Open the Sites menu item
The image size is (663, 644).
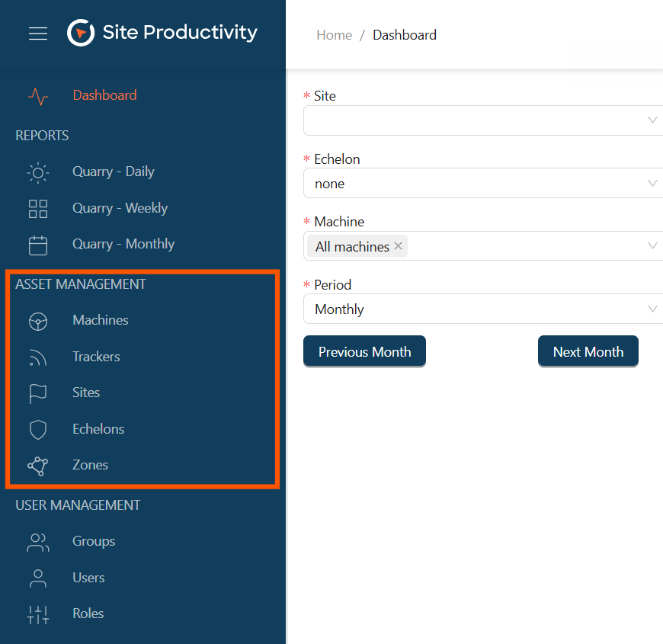point(86,392)
